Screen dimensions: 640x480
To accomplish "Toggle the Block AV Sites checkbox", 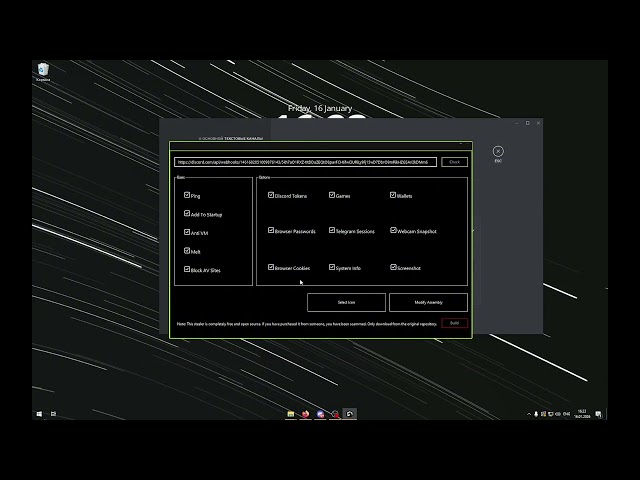I will (187, 269).
